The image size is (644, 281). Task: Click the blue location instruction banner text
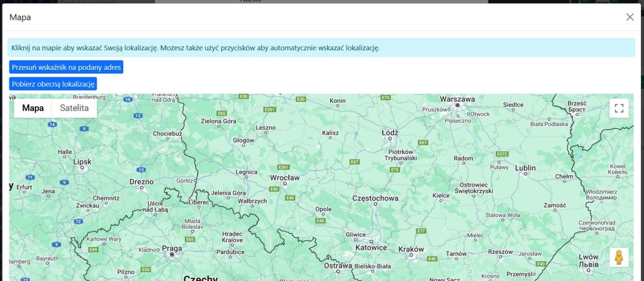pos(196,48)
